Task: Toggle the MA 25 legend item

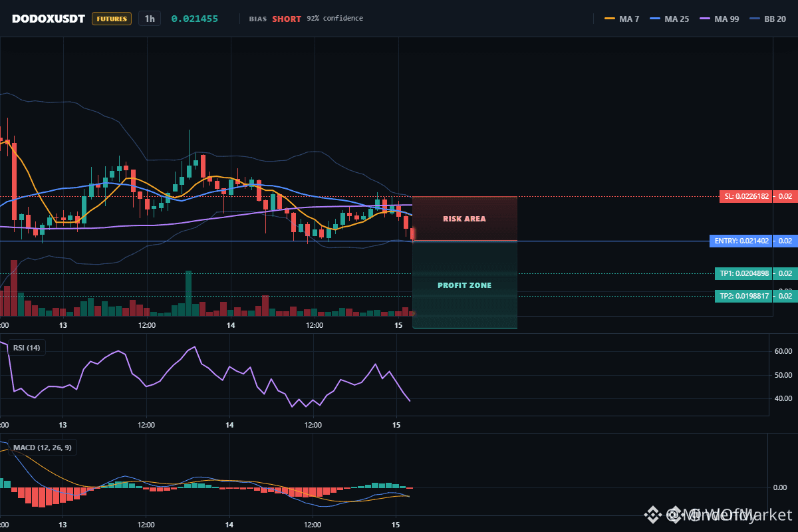Action: 668,19
